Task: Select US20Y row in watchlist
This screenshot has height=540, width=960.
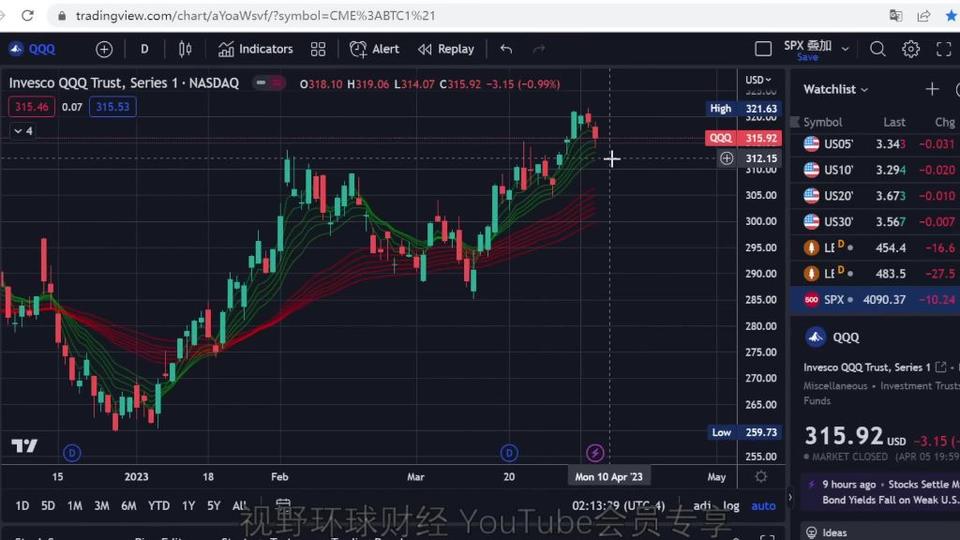Action: pos(875,196)
